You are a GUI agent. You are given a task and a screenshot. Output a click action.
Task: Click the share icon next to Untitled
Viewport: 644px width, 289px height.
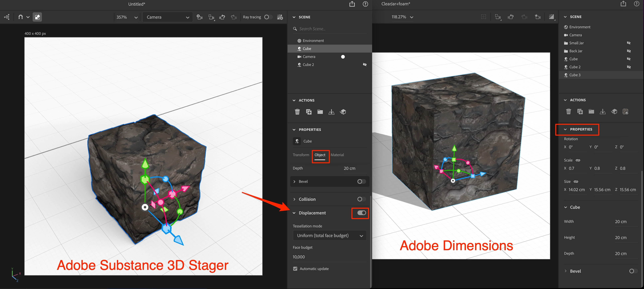[x=352, y=4]
